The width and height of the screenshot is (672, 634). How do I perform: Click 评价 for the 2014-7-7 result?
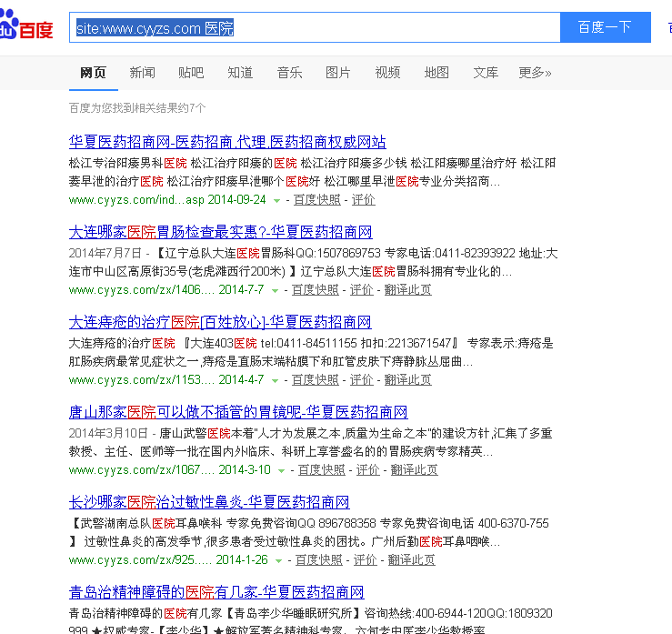(x=362, y=290)
